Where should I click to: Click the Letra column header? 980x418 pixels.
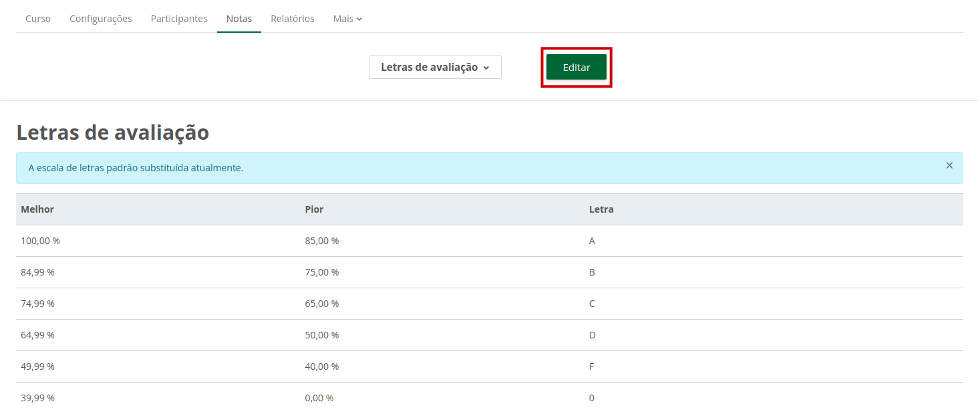[601, 209]
